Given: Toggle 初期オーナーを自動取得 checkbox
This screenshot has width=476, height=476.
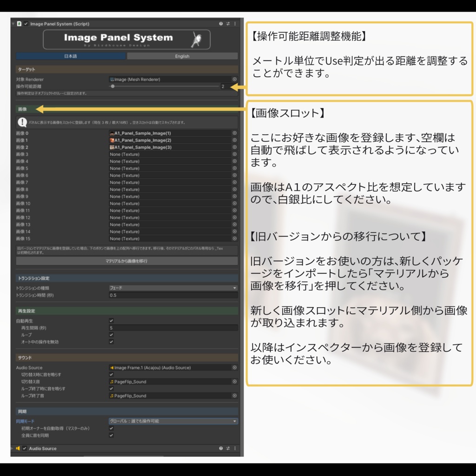Looking at the screenshot, I should click(x=112, y=428).
